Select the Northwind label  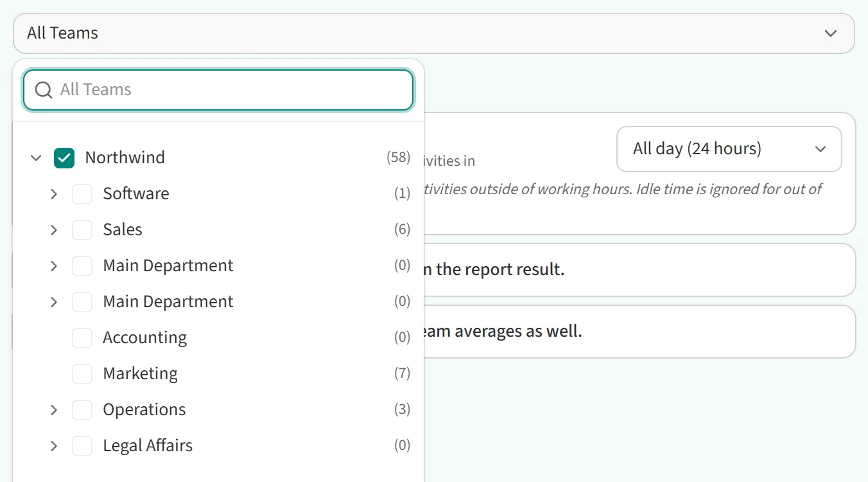(x=125, y=157)
